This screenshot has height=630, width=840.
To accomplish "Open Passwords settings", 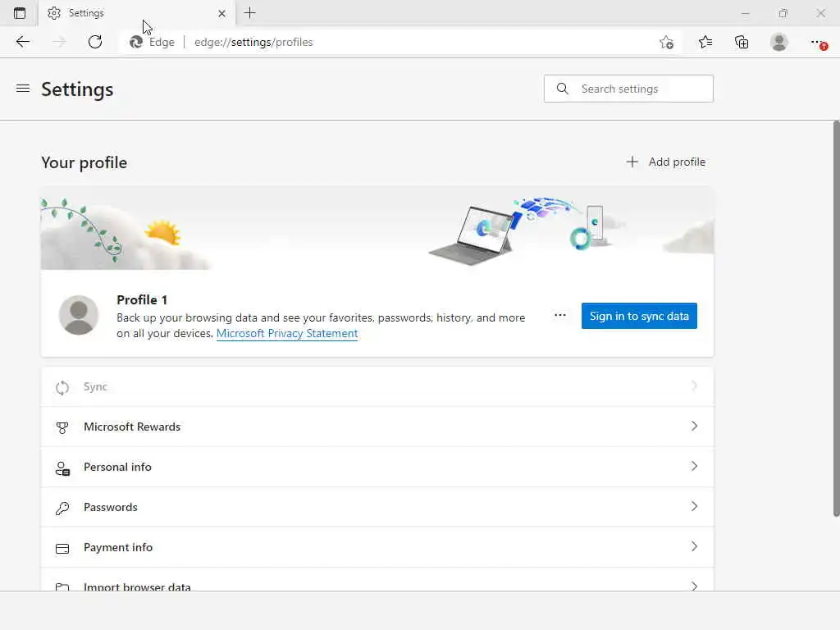I will pos(377,507).
